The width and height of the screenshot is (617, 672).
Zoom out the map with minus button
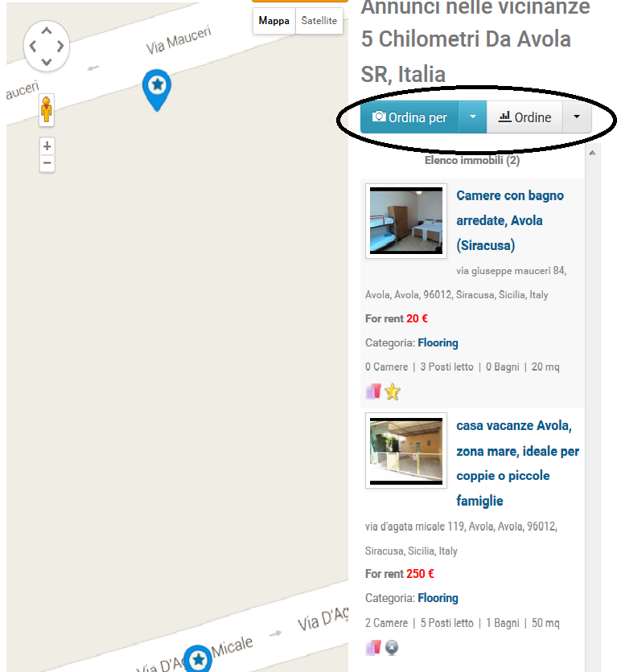coord(47,163)
